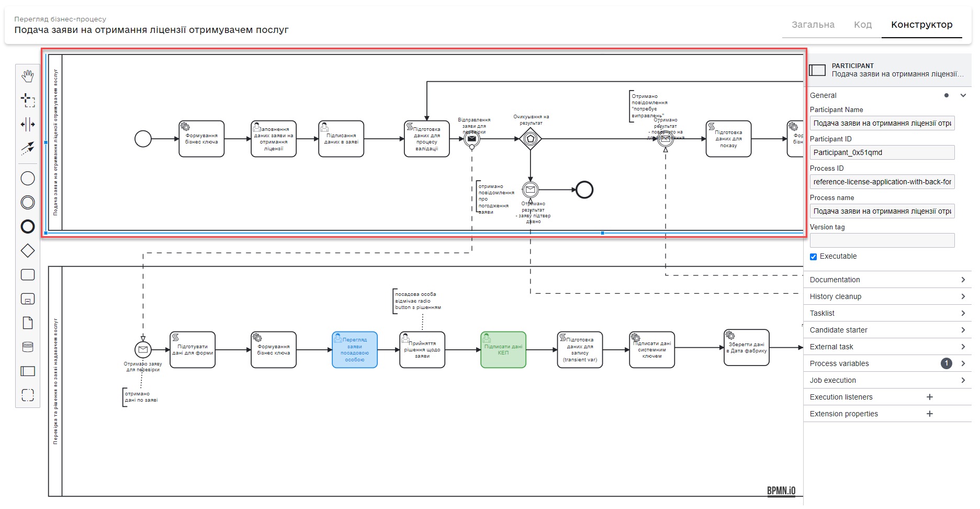Create an expanded subprocess from palette
The image size is (980, 509).
[x=28, y=298]
